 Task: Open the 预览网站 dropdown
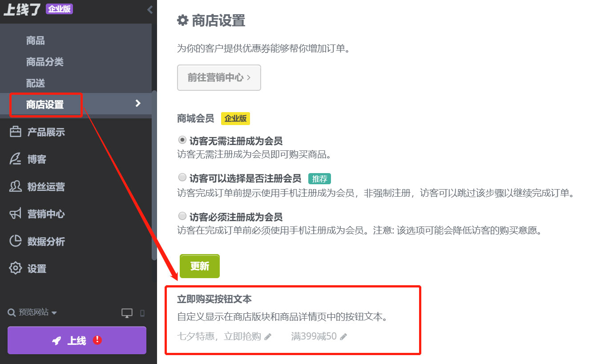coord(55,312)
